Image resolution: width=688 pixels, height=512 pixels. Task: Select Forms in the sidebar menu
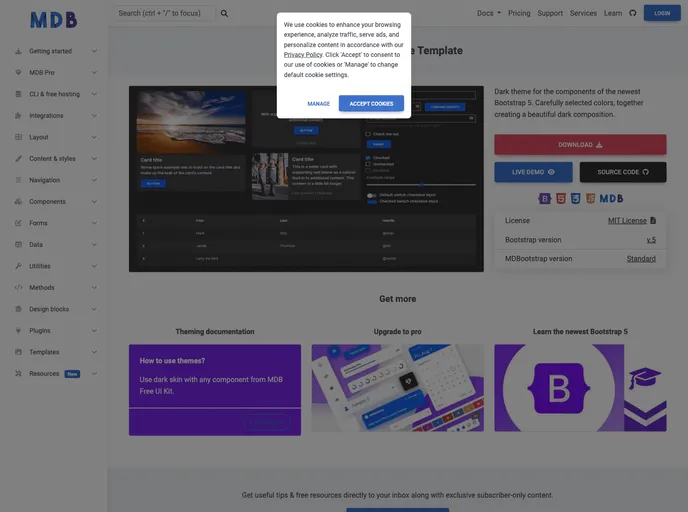[x=38, y=223]
